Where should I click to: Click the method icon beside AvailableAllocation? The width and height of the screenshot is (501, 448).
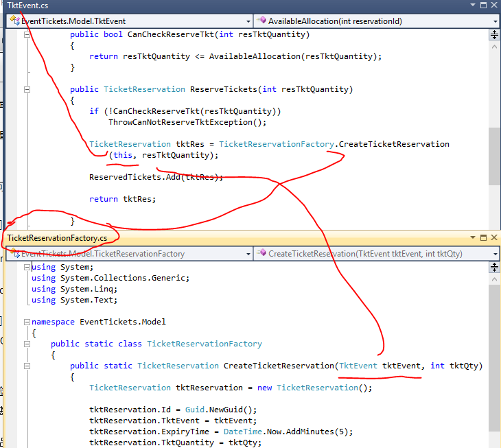[x=261, y=21]
